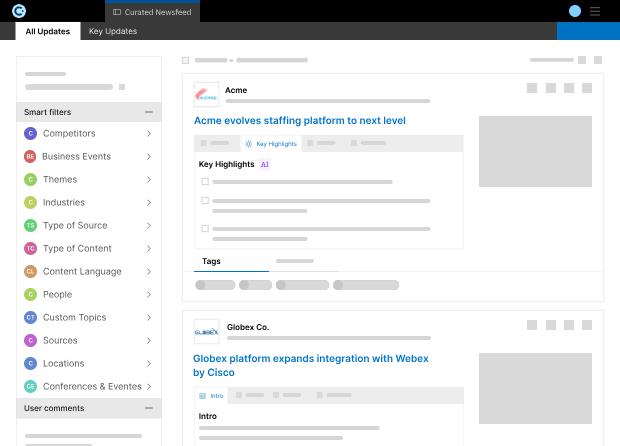Open the hamburger menu icon
Screen dimensions: 620x446
[x=595, y=11]
